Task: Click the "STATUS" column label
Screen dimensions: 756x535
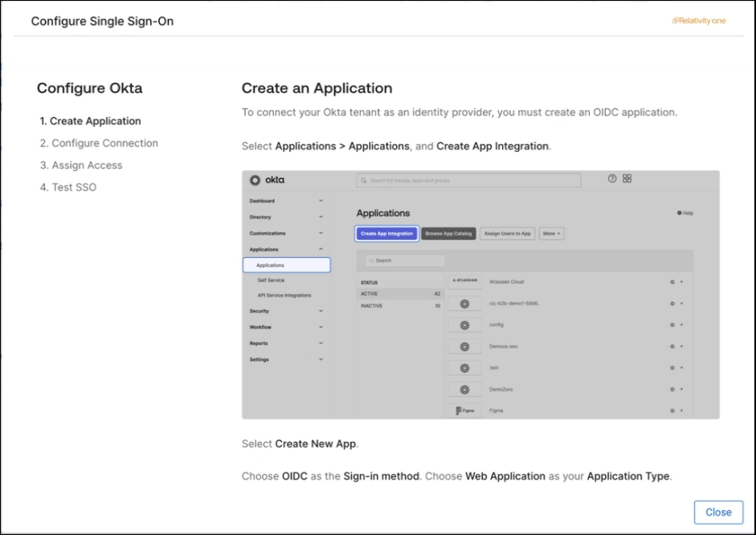Action: [x=370, y=283]
